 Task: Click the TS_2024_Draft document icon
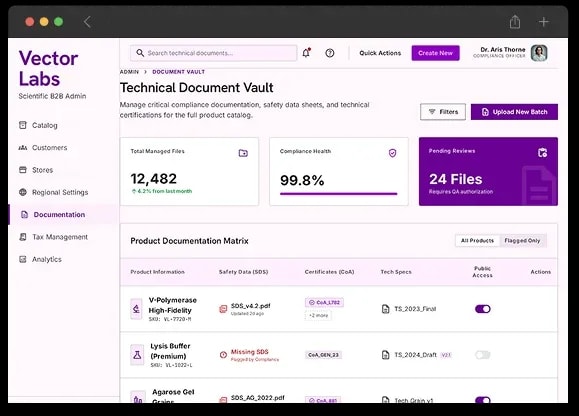coord(385,355)
